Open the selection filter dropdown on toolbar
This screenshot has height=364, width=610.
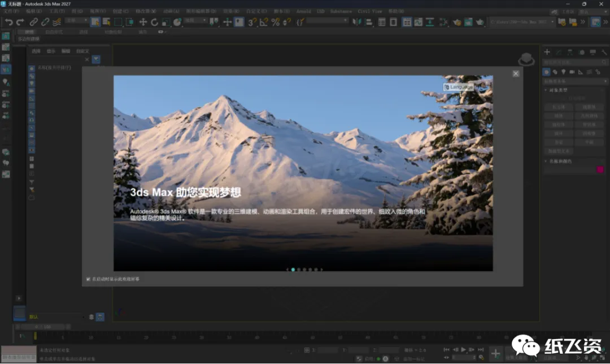pyautogui.click(x=77, y=20)
